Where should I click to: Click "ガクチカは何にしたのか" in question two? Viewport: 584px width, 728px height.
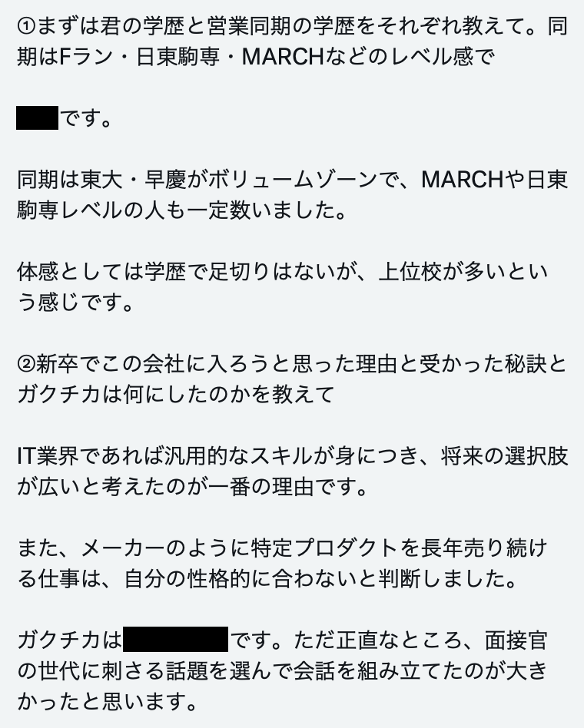pos(123,394)
